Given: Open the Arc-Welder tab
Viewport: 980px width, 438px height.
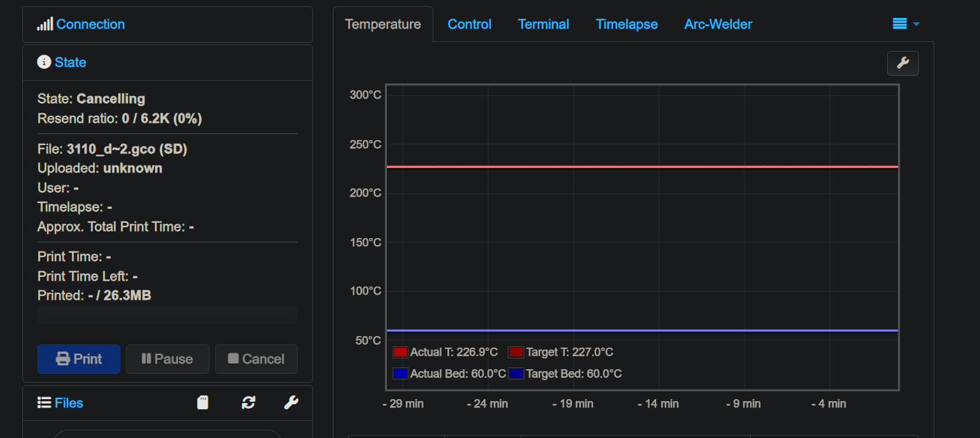Looking at the screenshot, I should tap(718, 24).
